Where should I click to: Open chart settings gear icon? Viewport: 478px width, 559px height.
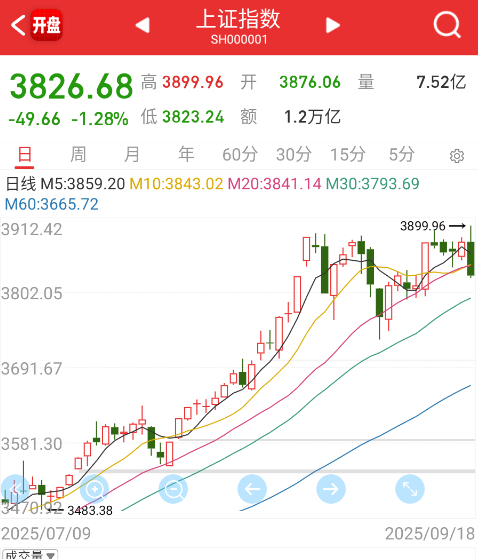[x=457, y=156]
